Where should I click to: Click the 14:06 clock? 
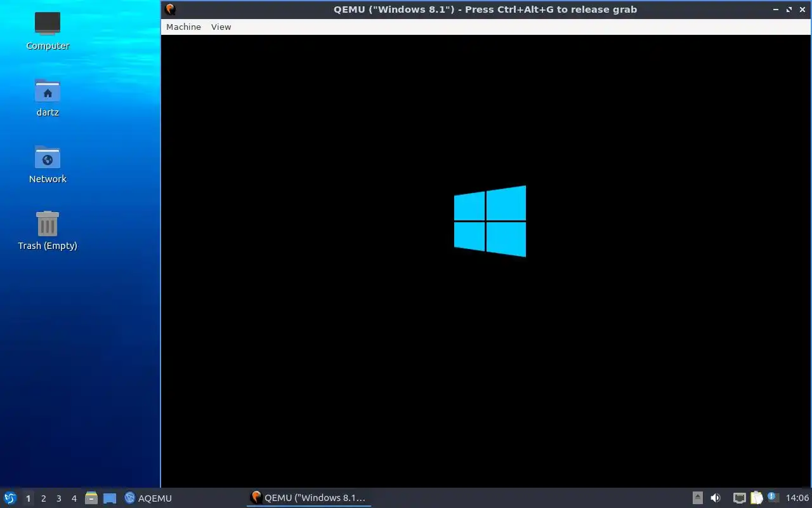[797, 498]
